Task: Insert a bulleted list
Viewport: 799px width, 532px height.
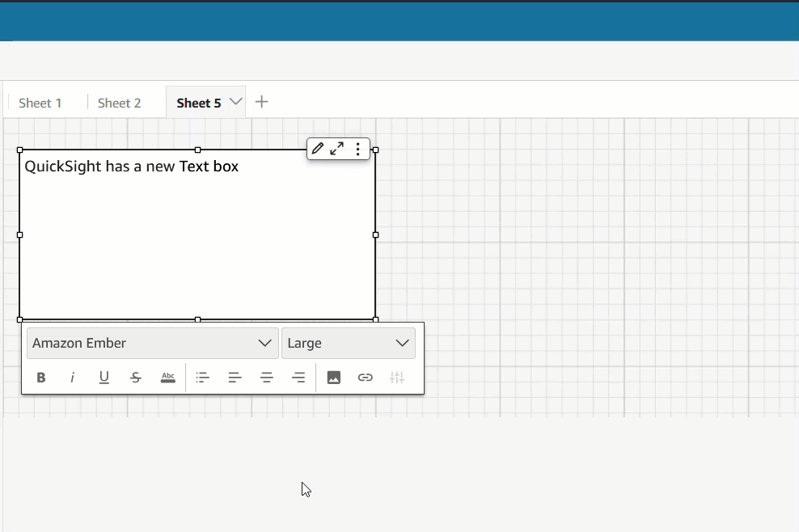Action: 202,378
